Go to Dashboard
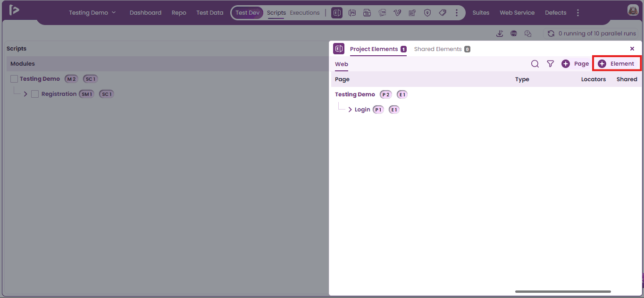Viewport: 644px width, 298px height. pyautogui.click(x=145, y=13)
